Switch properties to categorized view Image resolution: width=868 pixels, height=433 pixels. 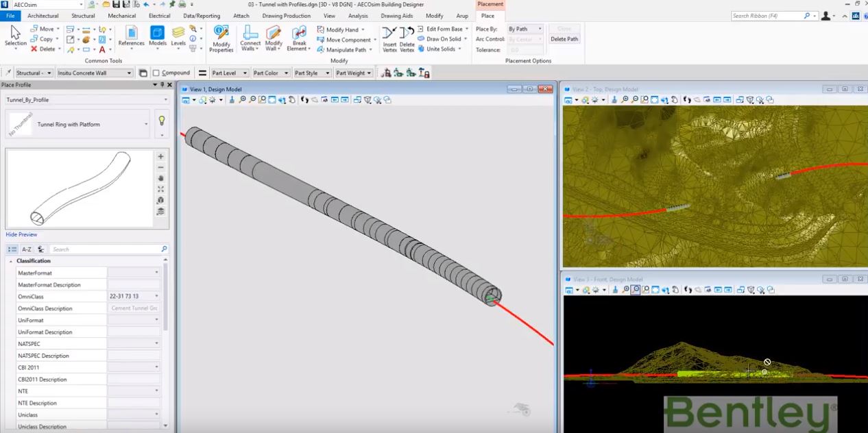(x=12, y=249)
